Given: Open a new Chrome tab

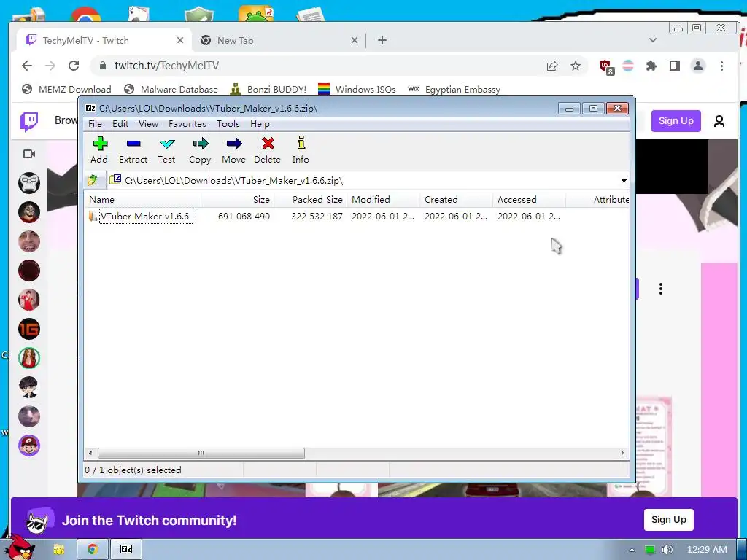Looking at the screenshot, I should (382, 41).
